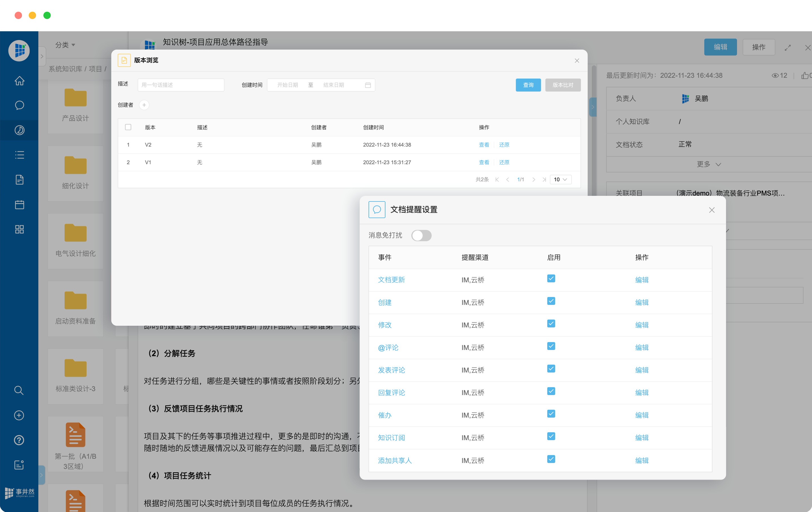Click the 查询 button
The image size is (812, 512).
click(x=528, y=85)
